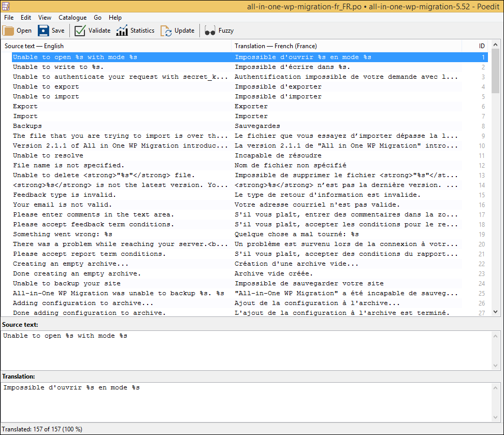Select the row 'Unable to resolve'
504x435 pixels.
click(250, 156)
